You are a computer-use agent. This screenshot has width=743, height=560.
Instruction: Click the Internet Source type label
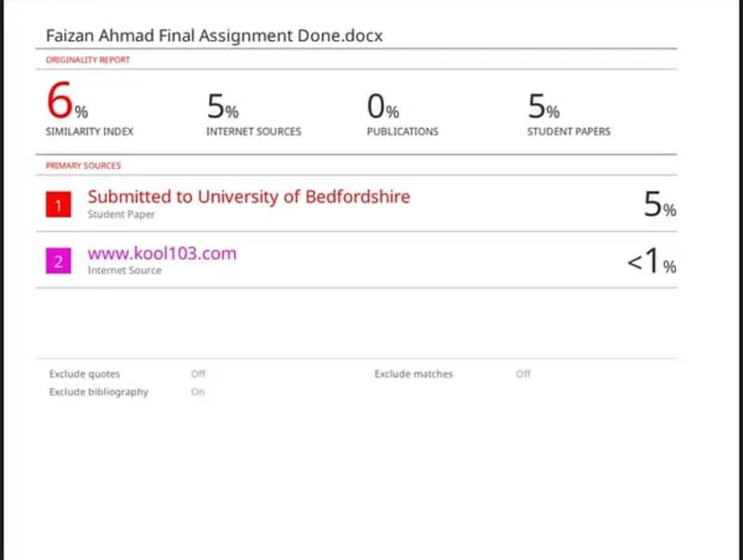click(x=124, y=270)
